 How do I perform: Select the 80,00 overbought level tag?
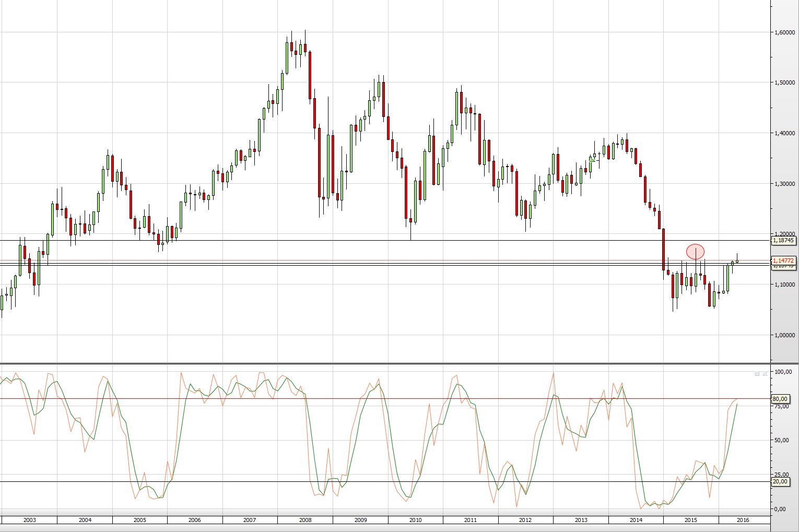780,399
